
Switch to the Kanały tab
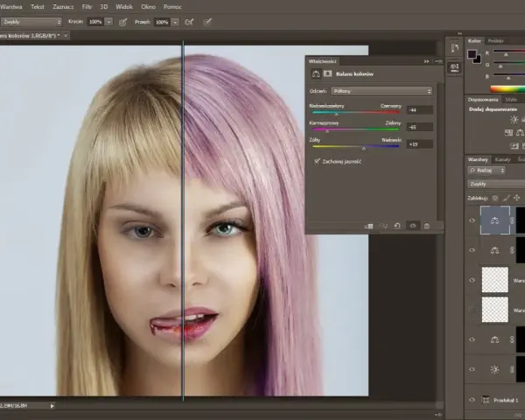(x=502, y=159)
